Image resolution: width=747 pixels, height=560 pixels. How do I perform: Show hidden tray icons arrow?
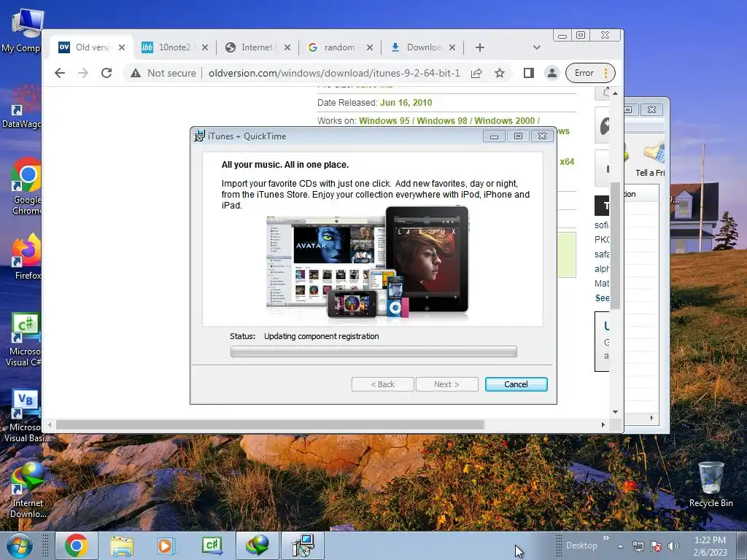(x=620, y=546)
